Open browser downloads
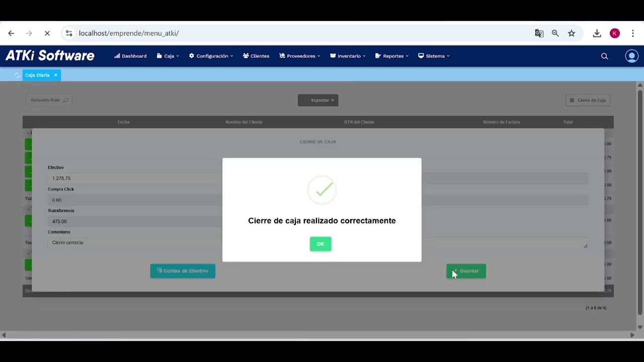The image size is (644, 362). coord(597,33)
